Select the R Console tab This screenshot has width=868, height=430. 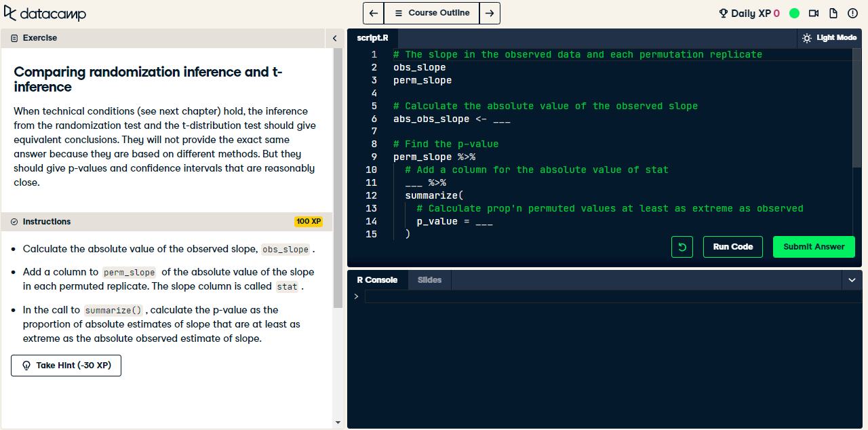(x=377, y=279)
